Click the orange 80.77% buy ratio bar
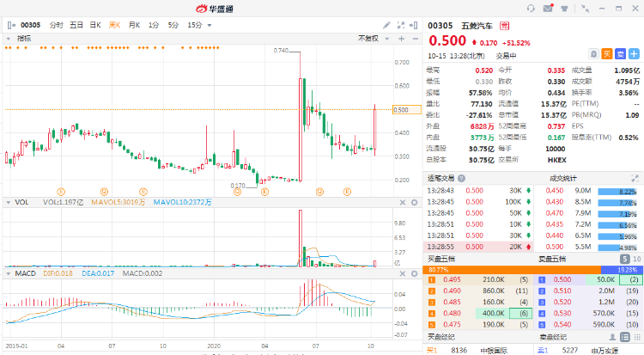The image size is (644, 355). (512, 270)
